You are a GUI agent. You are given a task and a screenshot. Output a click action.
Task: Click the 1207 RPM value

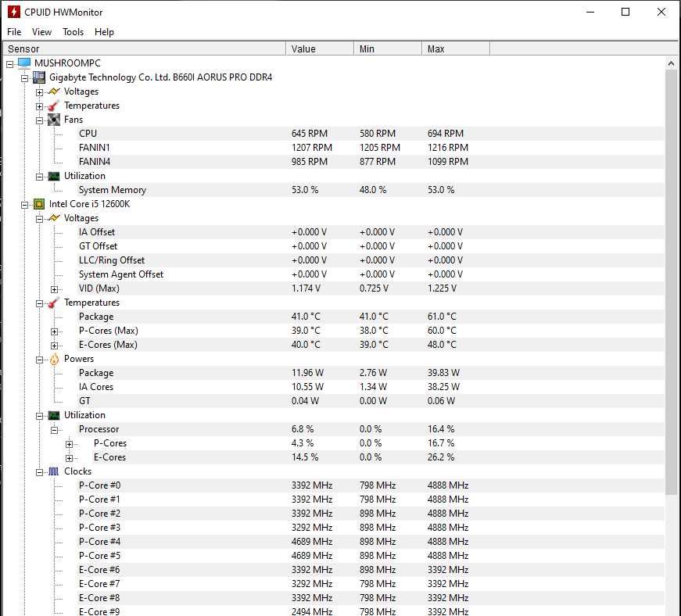pos(312,148)
